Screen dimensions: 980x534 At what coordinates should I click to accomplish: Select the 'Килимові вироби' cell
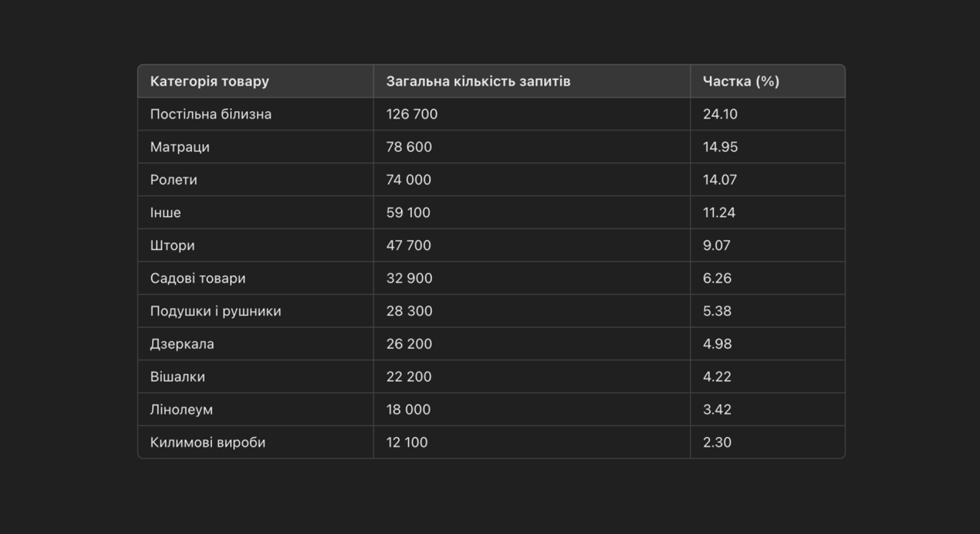[256, 442]
